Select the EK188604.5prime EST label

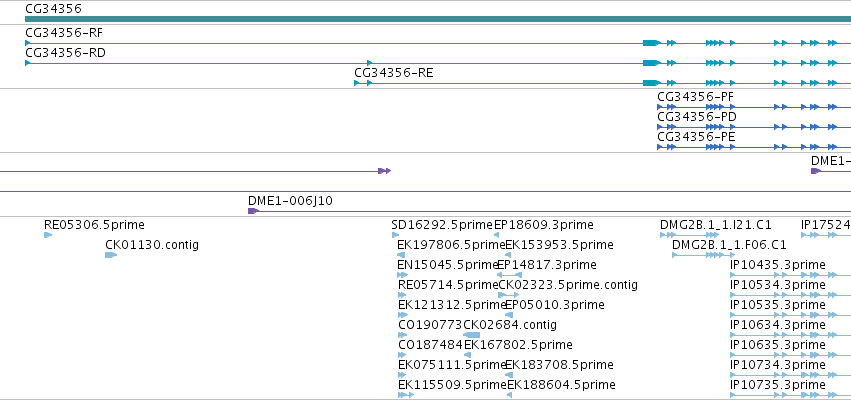tap(561, 385)
